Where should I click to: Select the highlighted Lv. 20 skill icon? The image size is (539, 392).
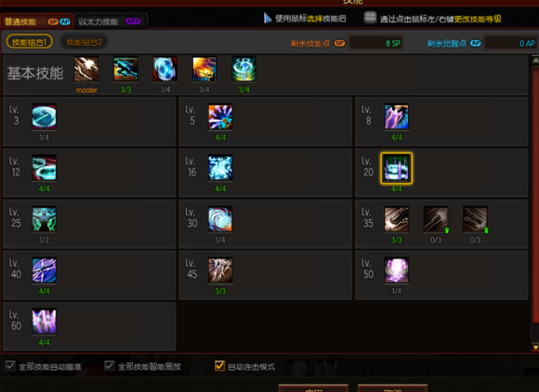(396, 168)
